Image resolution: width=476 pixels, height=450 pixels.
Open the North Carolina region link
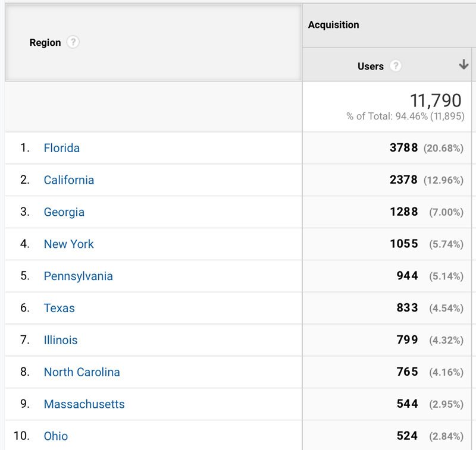[82, 372]
